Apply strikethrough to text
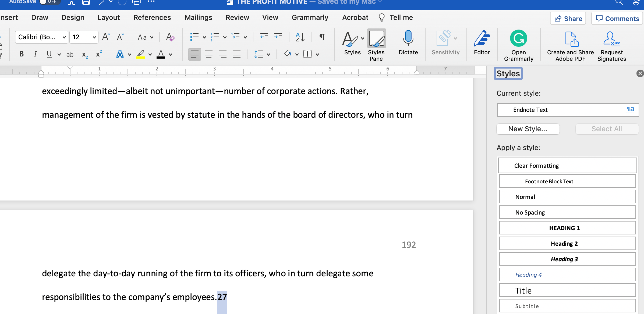 point(70,55)
